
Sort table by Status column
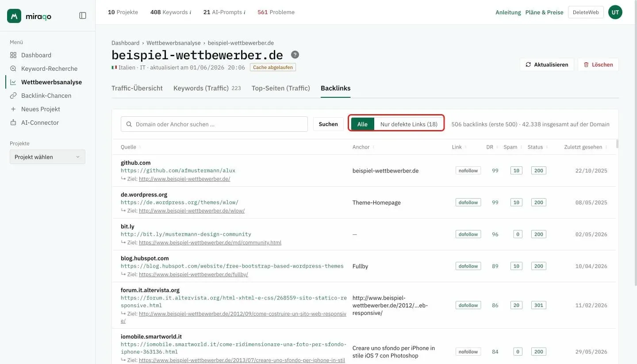tap(537, 147)
